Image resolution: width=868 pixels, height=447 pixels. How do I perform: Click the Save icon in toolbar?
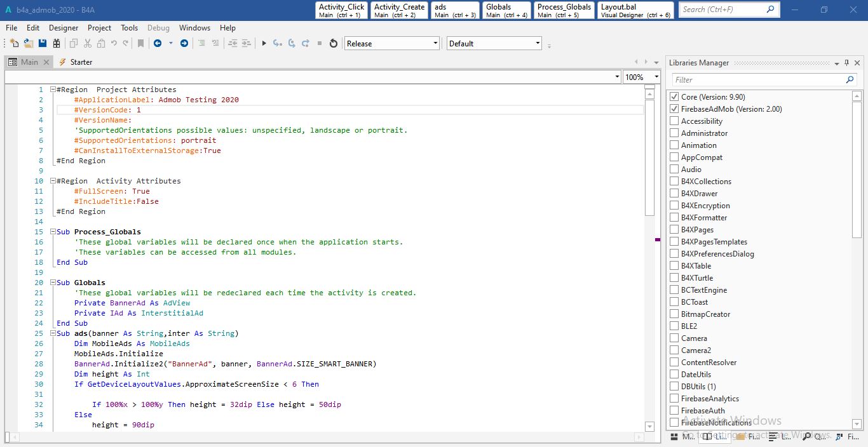tap(43, 43)
